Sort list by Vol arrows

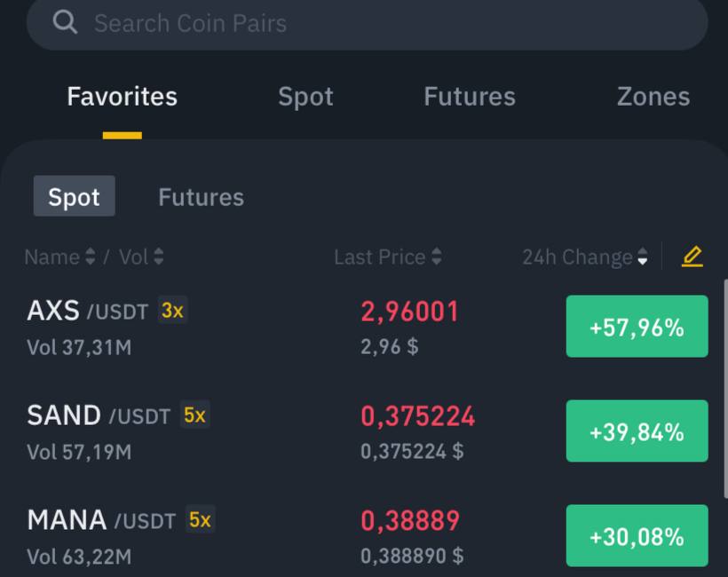(158, 257)
